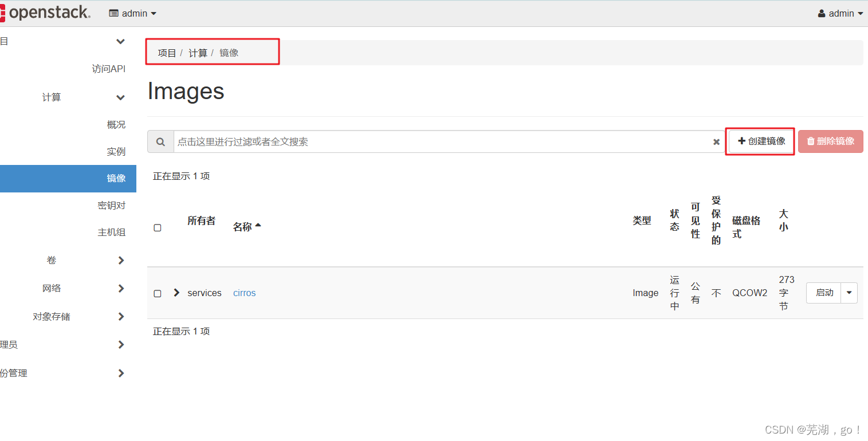
Task: Click the 受保护的 column header
Action: point(716,220)
